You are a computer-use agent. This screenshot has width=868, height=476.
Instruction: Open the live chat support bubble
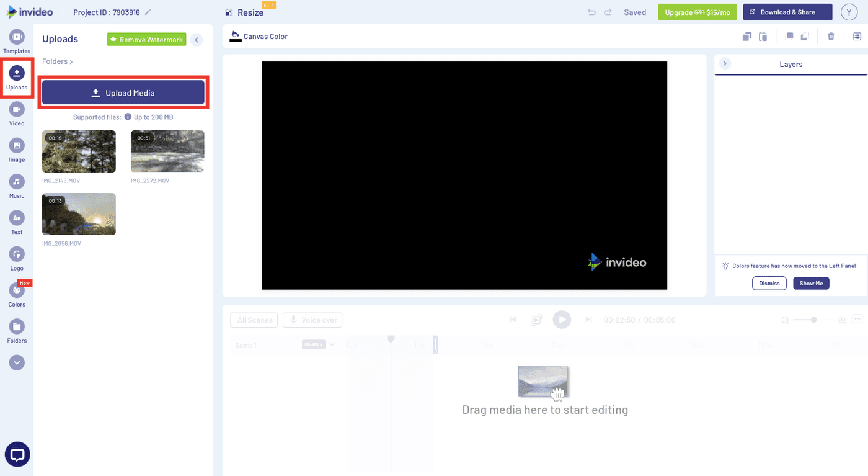coord(17,455)
